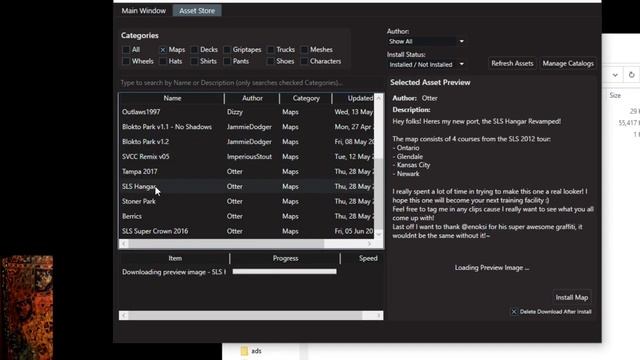The image size is (640, 360).
Task: Click downloads list scroll left arrow
Action: (124, 316)
